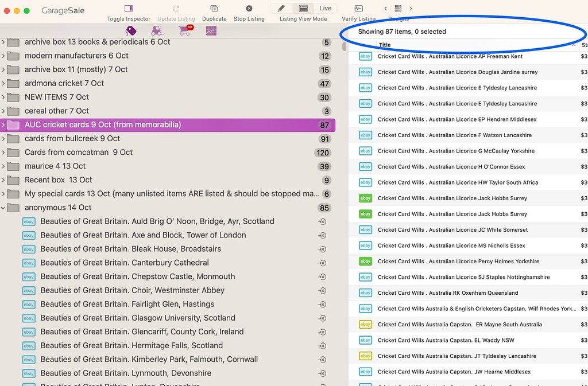
Task: Expand AUC cricket cards 9 Oct folder
Action: click(x=3, y=125)
